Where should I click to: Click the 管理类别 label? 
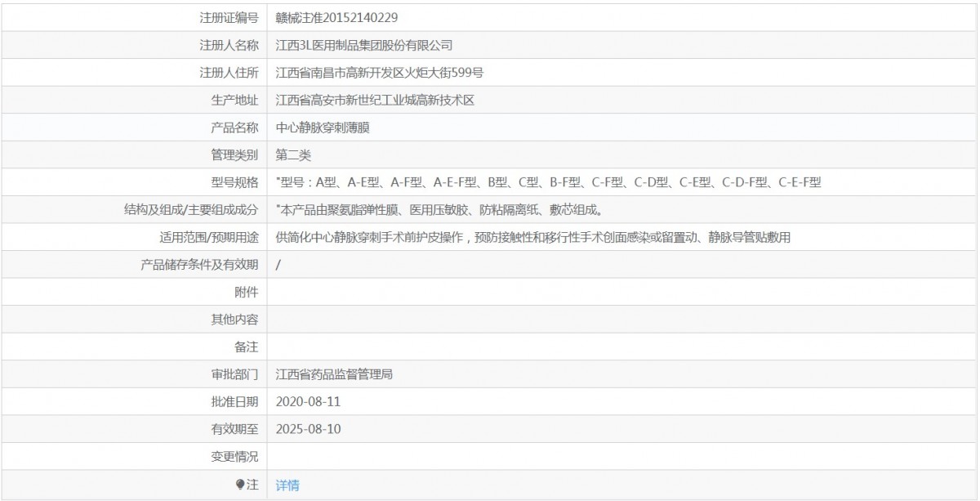[235, 154]
